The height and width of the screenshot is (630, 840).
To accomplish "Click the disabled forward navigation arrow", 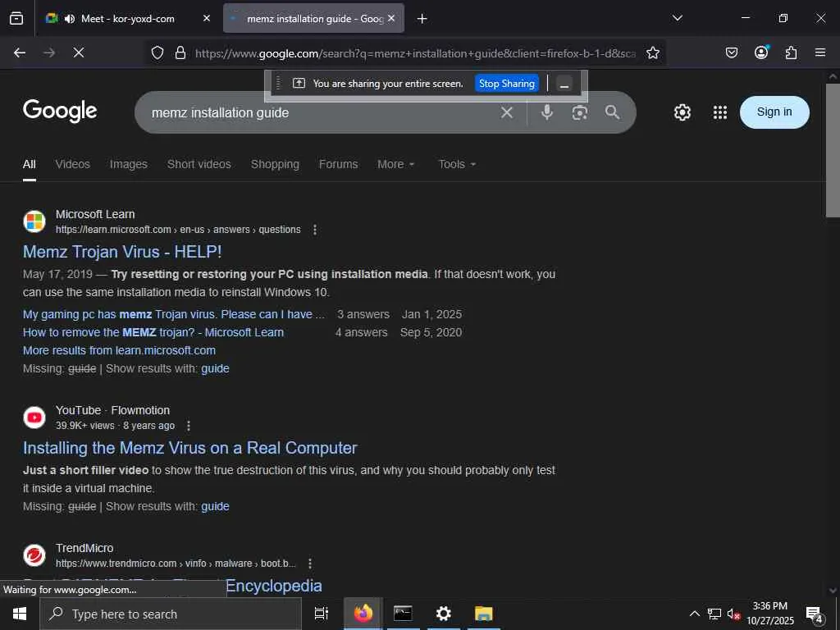I will point(49,52).
